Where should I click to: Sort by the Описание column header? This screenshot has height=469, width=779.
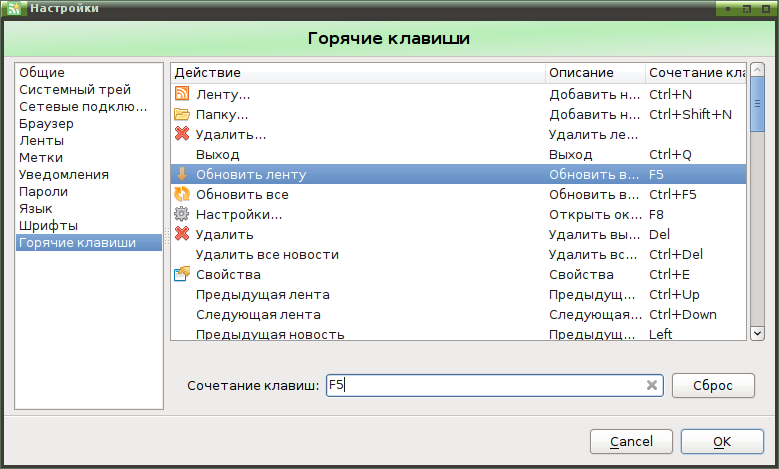595,73
